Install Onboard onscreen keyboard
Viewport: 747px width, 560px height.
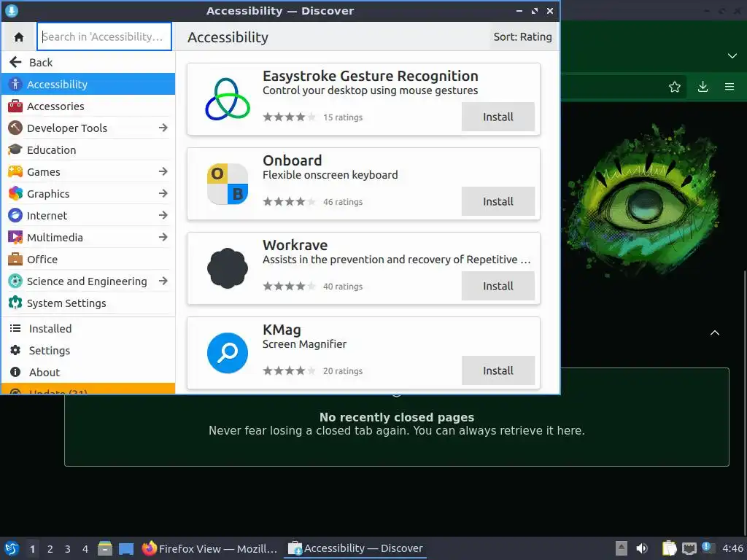(498, 201)
